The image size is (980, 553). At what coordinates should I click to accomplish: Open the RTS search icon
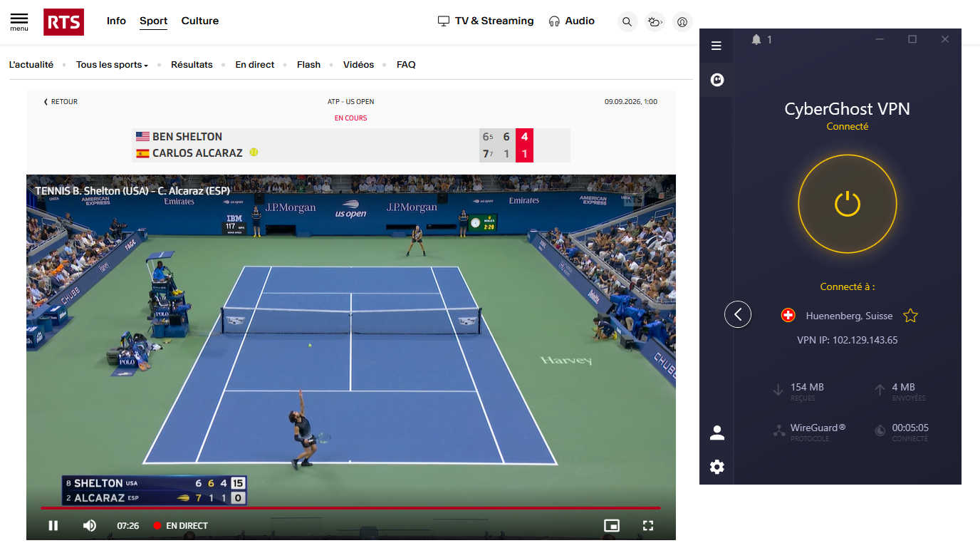click(627, 22)
